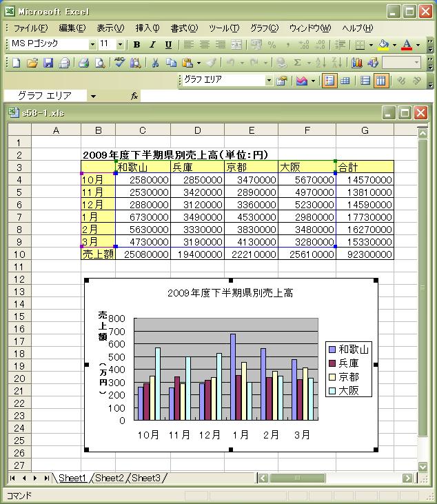Open the グラフ menu
This screenshot has height=504, width=437.
(264, 28)
